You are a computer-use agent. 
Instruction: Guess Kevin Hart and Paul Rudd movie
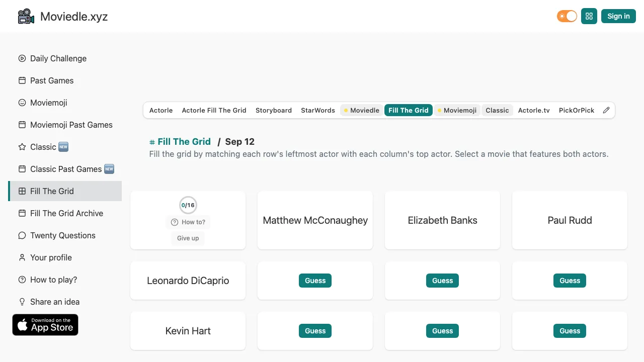point(570,331)
